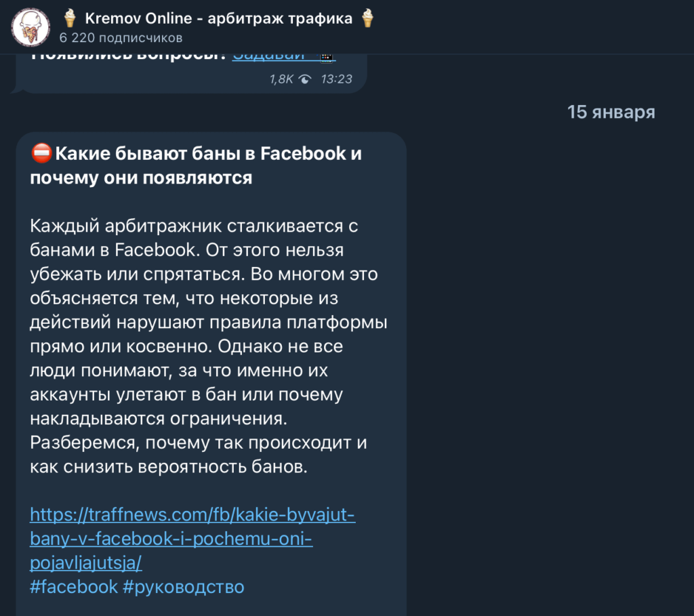Screen dimensions: 694x616
Task: Click the red no-entry emoji in post
Action: click(x=42, y=154)
